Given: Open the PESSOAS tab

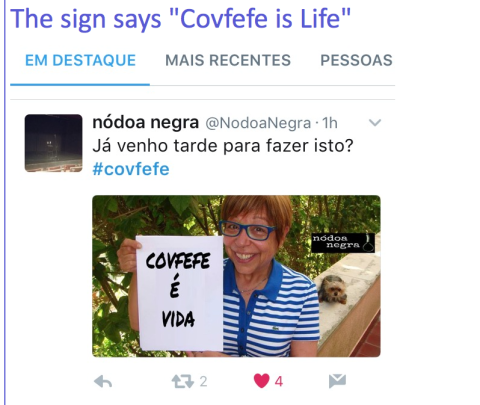Looking at the screenshot, I should click(356, 60).
